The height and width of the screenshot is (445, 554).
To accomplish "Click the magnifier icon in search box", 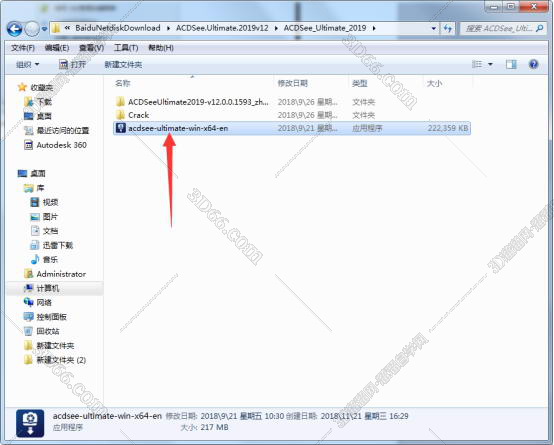I will point(540,28).
